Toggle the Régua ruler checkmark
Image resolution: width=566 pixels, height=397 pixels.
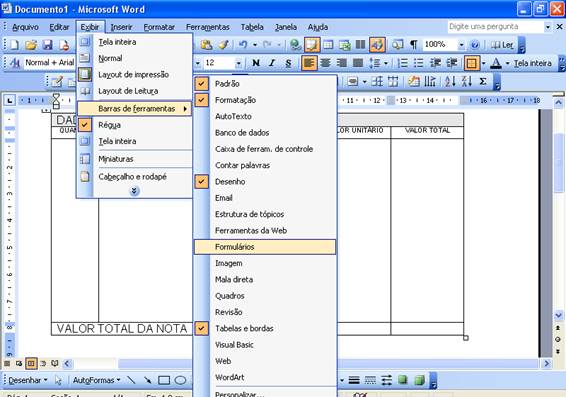click(134, 125)
